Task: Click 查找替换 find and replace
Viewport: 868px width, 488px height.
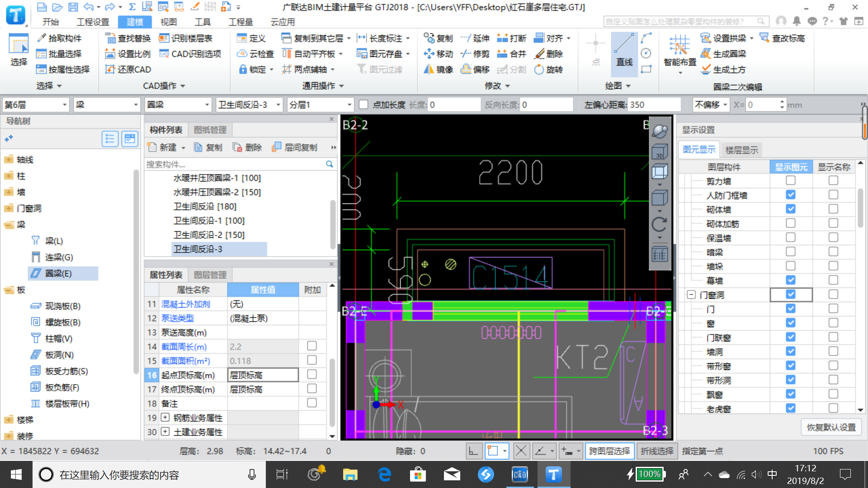Action: pyautogui.click(x=128, y=38)
